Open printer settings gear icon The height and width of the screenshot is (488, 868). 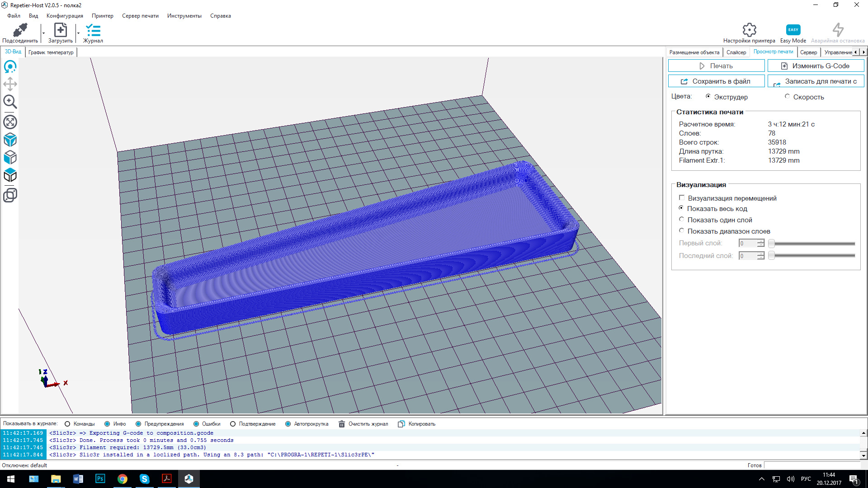tap(749, 30)
